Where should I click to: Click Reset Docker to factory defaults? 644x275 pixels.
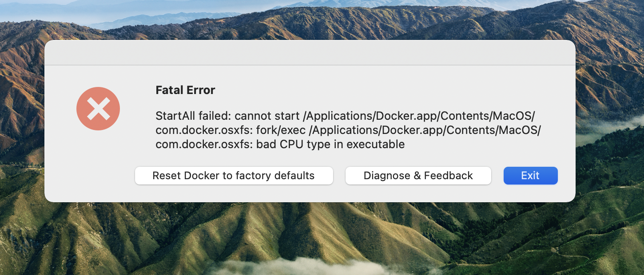coord(234,176)
